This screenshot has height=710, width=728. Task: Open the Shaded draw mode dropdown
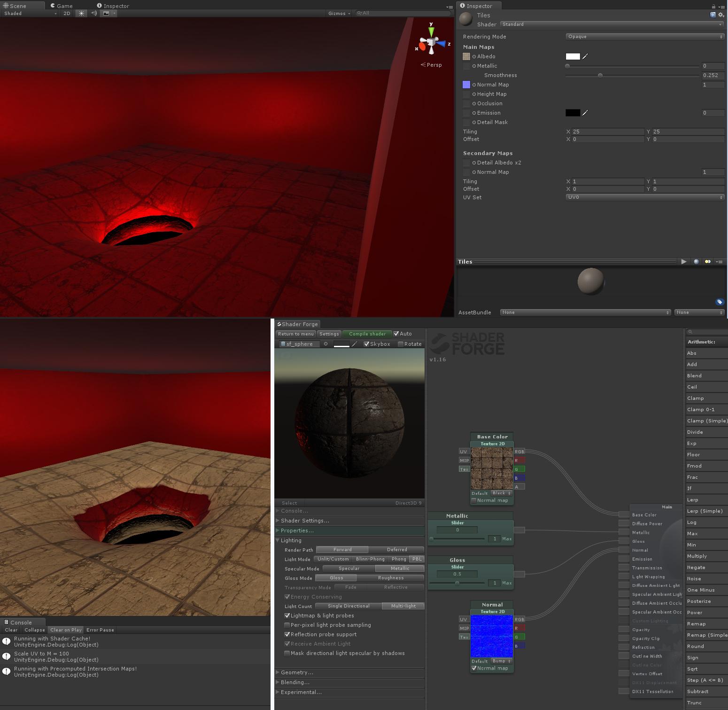(x=30, y=13)
